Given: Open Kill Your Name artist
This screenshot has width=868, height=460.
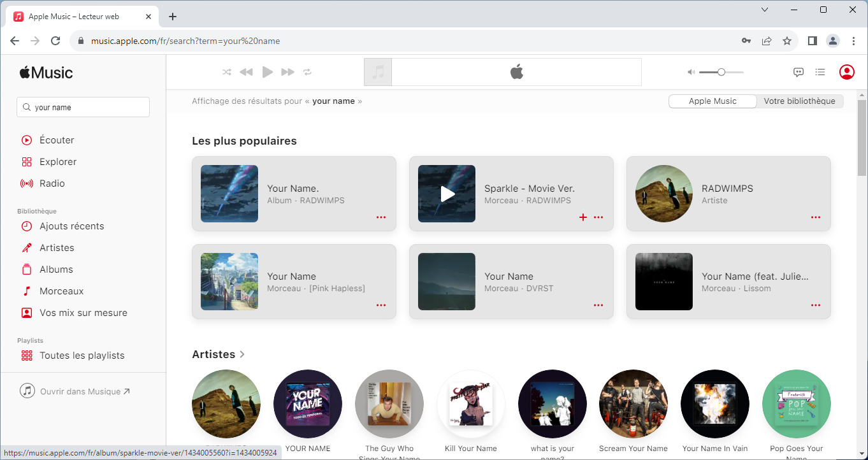Looking at the screenshot, I should (x=471, y=404).
